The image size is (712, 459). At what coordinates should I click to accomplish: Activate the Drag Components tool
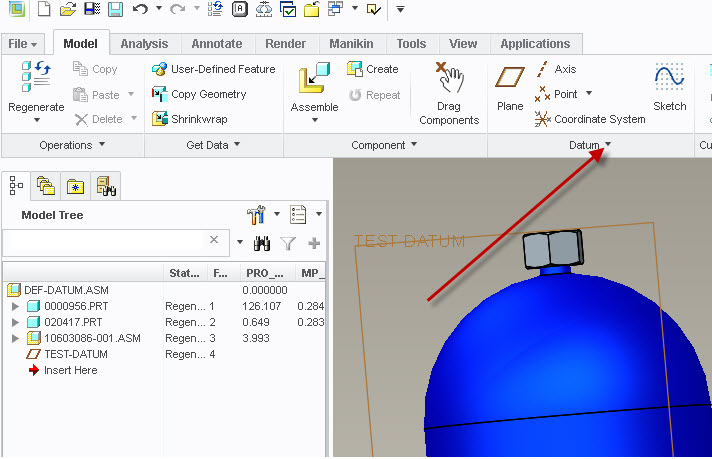tap(449, 90)
